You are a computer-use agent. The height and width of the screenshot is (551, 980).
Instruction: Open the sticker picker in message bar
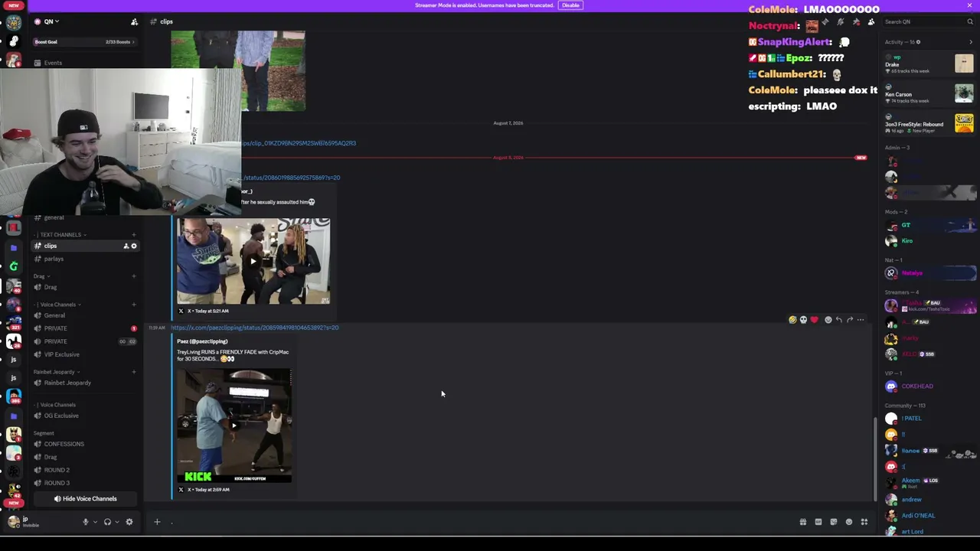(833, 522)
